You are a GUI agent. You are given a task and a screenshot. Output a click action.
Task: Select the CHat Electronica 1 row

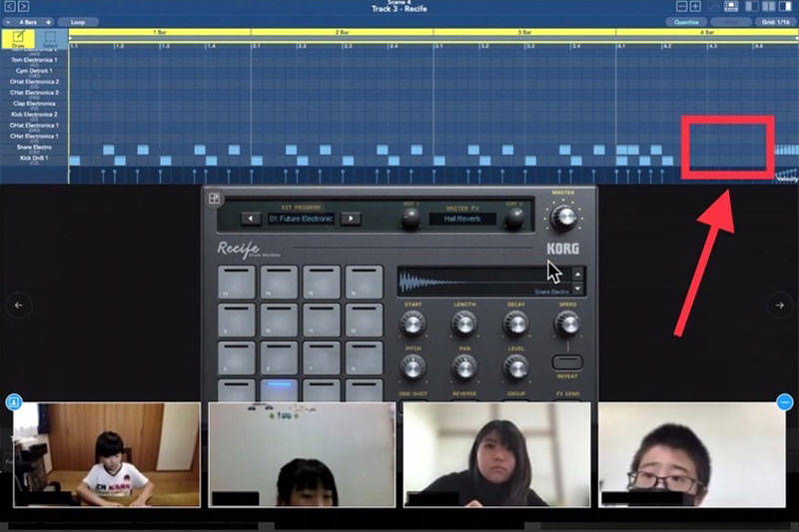[x=34, y=138]
